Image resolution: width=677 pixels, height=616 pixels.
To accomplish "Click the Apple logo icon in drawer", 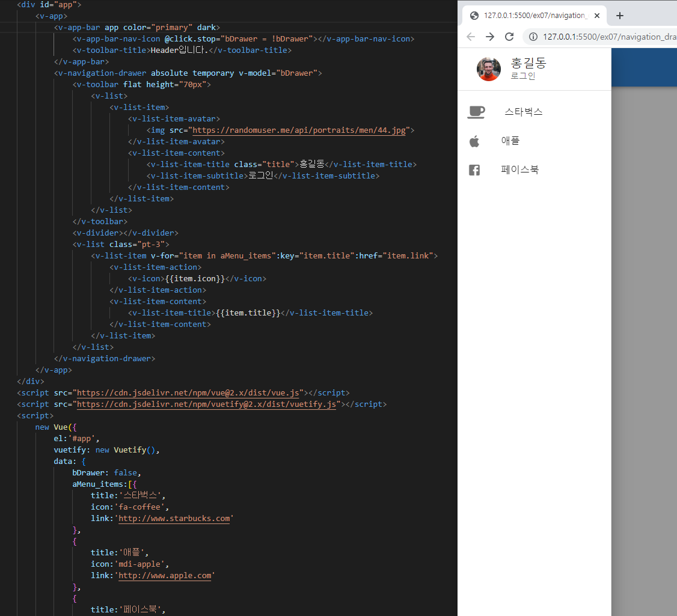I will coord(474,141).
